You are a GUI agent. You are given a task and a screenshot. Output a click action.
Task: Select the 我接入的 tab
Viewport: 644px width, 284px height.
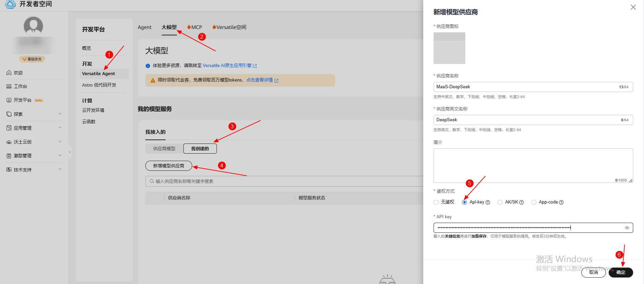pos(155,132)
